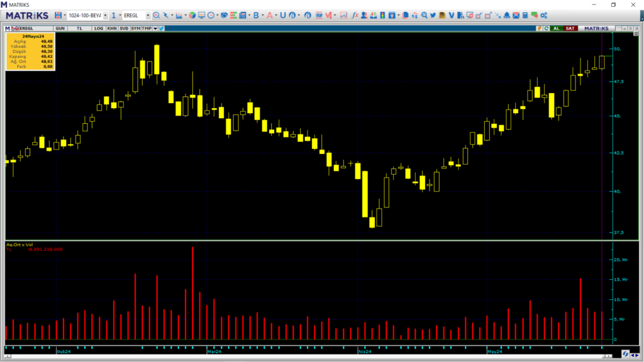Screen dimensions: 644x362
Task: Select the TL currency tab
Action: [79, 28]
